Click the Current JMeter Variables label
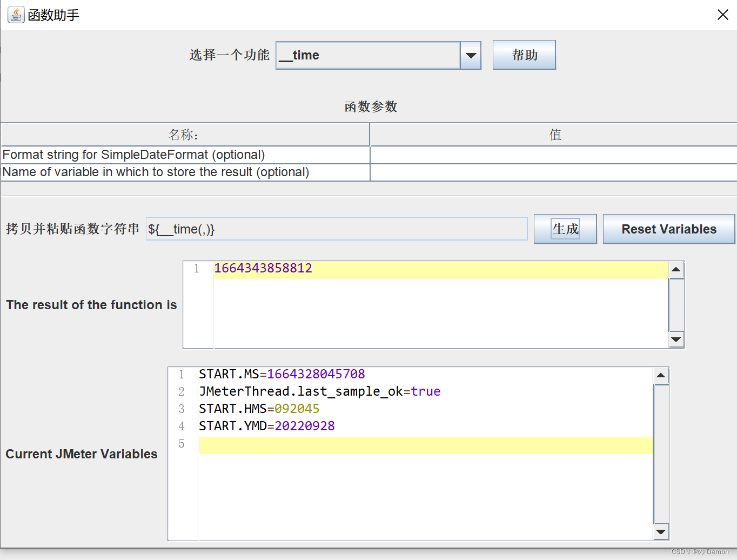Viewport: 737px width, 560px height. coord(82,454)
